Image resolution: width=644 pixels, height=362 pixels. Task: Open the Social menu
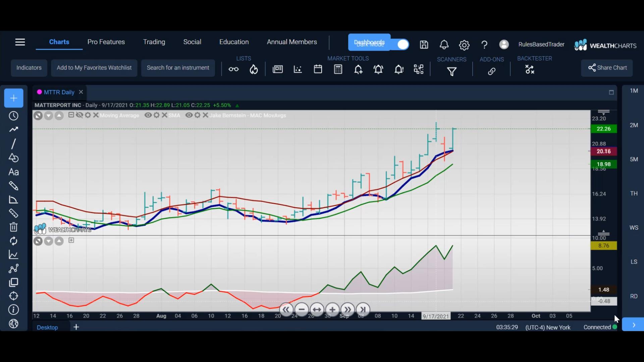point(192,42)
